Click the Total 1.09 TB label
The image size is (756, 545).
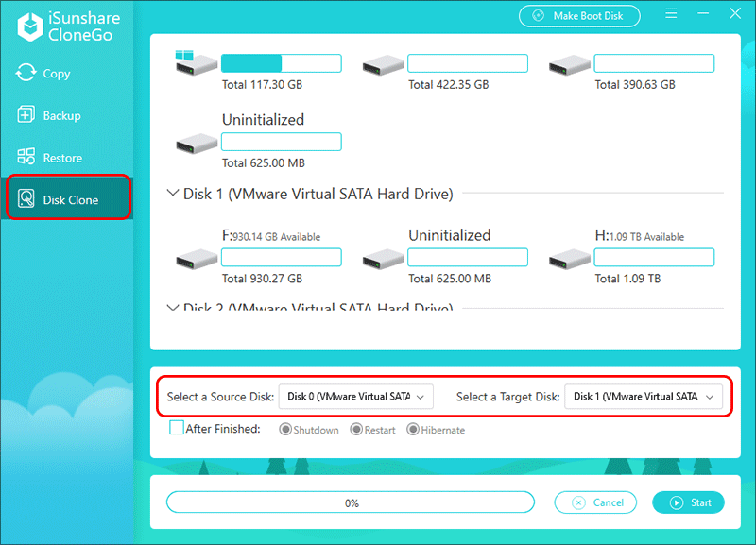click(627, 279)
